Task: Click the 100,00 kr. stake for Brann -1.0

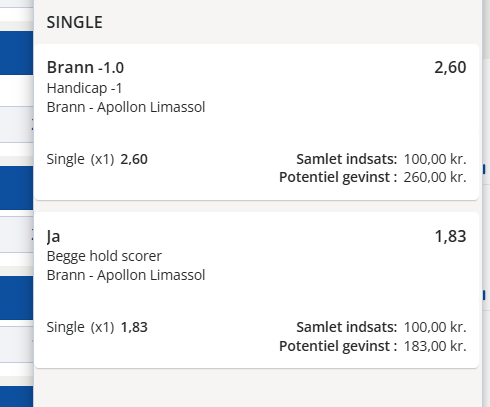Action: (x=435, y=159)
